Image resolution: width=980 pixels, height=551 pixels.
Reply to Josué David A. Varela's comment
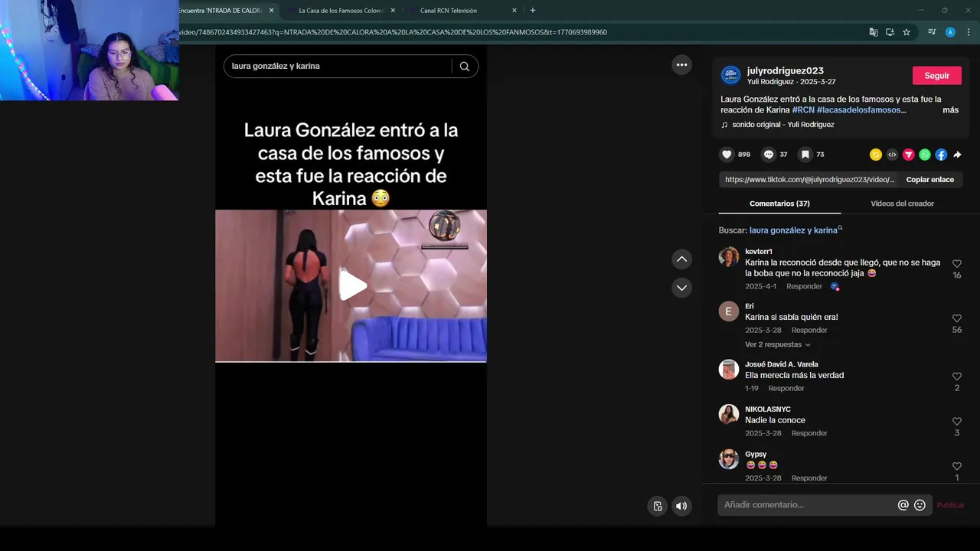(786, 389)
